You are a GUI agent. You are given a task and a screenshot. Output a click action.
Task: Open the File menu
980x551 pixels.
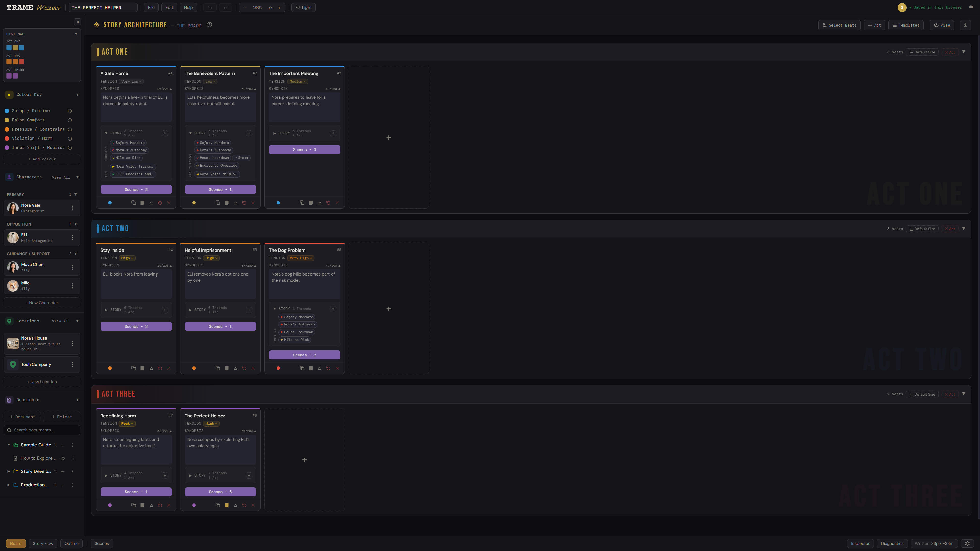coord(151,8)
